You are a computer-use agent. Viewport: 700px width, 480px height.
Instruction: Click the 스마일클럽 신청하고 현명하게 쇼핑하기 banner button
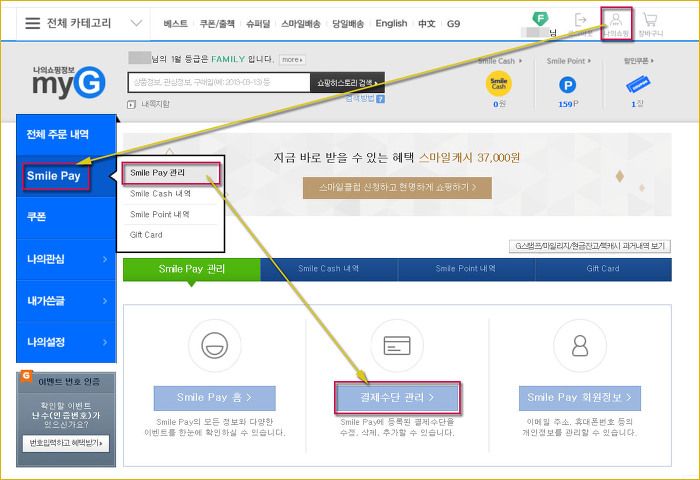click(x=397, y=188)
